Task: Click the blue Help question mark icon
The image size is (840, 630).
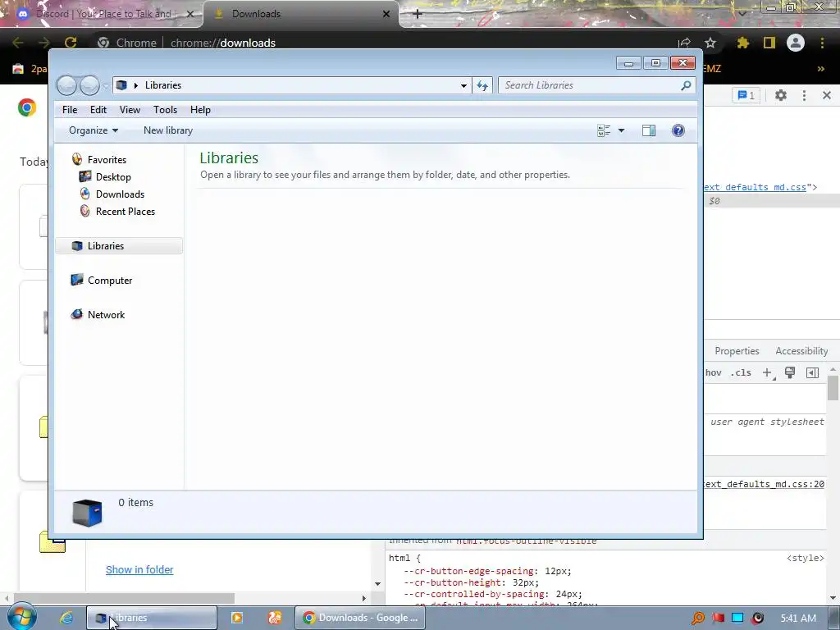Action: [x=678, y=130]
